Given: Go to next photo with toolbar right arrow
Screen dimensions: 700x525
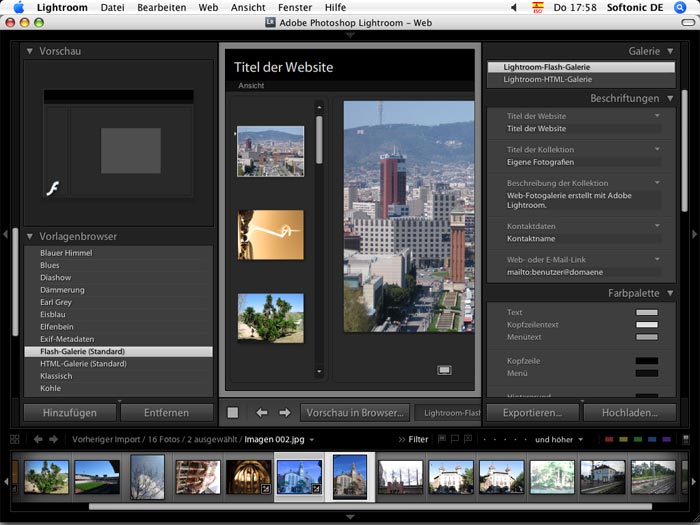Looking at the screenshot, I should pos(285,412).
